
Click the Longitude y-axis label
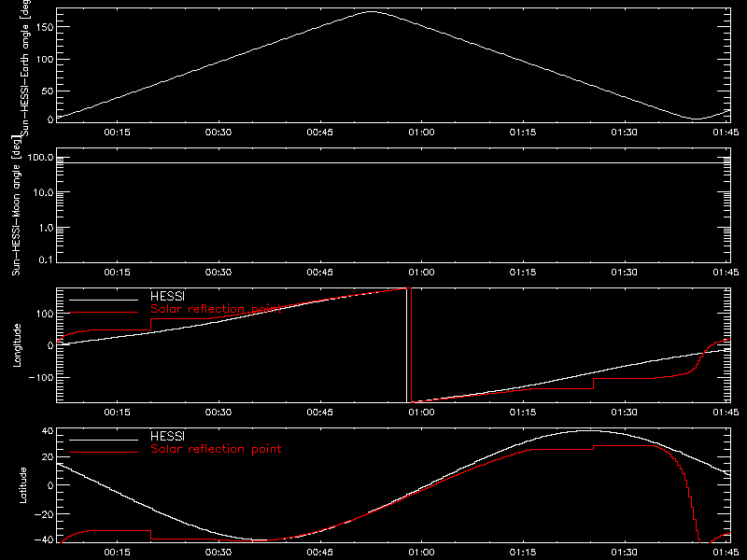coord(17,345)
